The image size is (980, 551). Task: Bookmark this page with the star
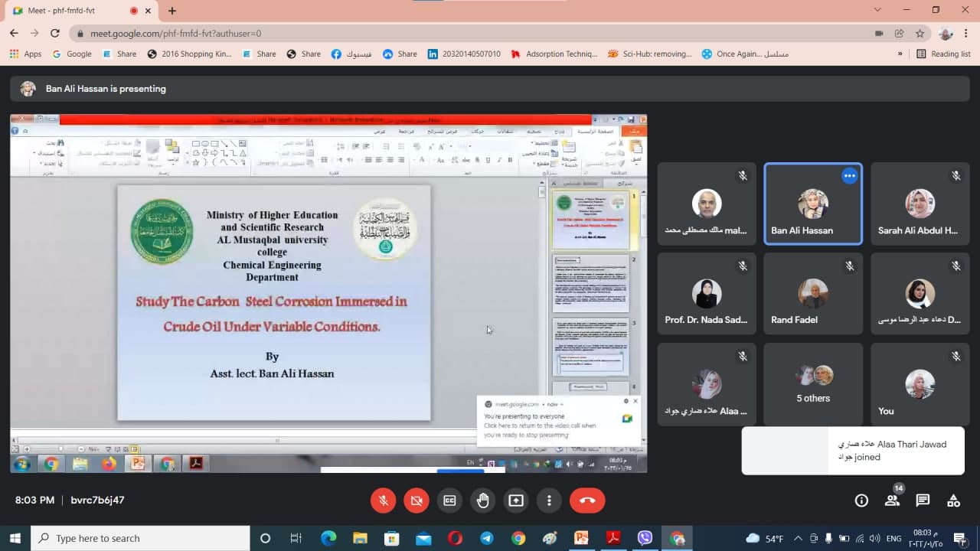(920, 34)
